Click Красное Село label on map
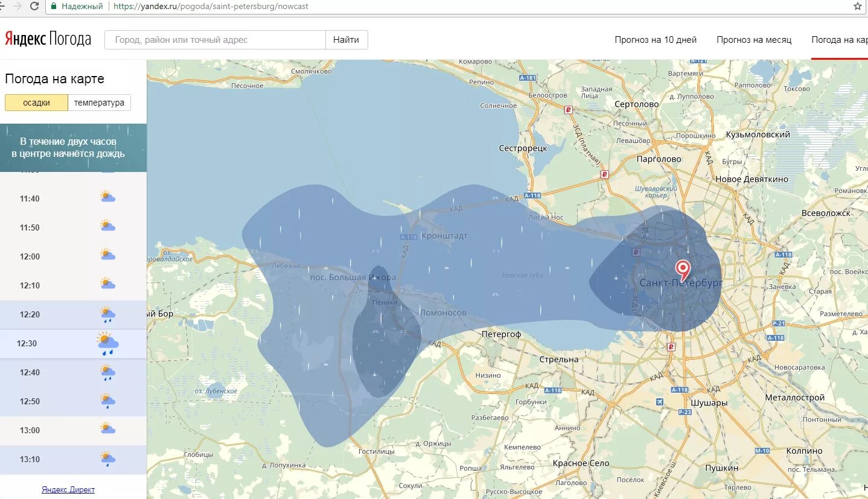 coord(581,463)
